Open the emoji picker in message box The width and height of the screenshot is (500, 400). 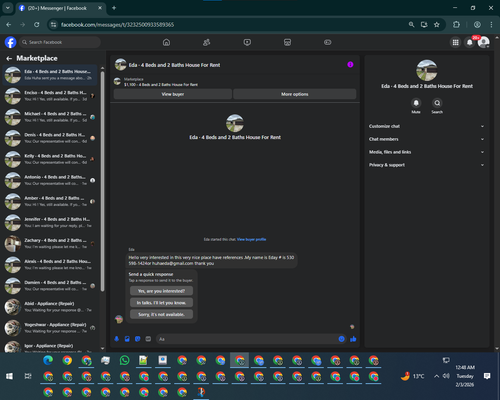click(x=341, y=339)
